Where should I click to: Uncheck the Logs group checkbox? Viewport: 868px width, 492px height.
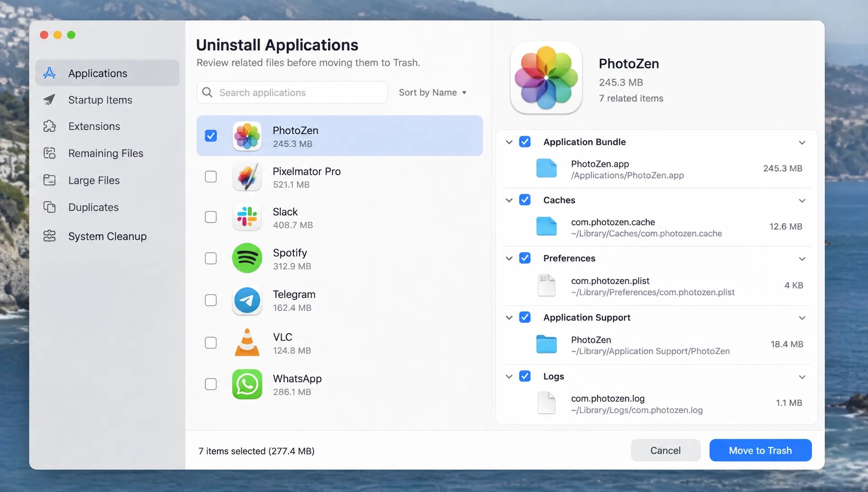tap(525, 376)
